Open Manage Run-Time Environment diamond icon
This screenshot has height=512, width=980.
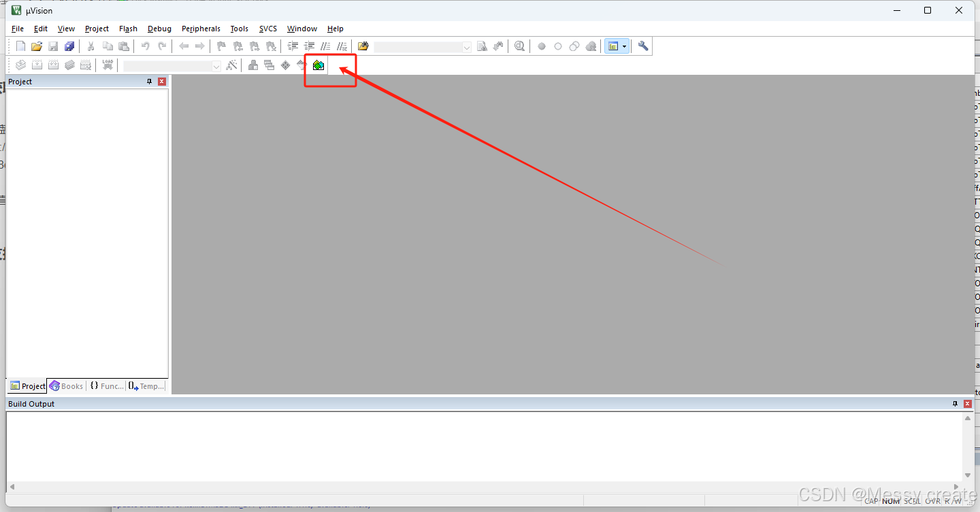(x=285, y=65)
